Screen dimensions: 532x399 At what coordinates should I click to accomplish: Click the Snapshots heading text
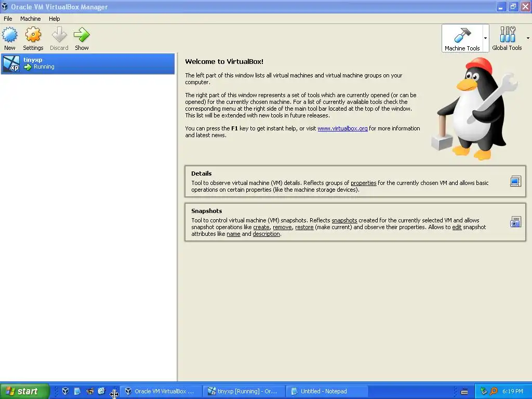207,211
